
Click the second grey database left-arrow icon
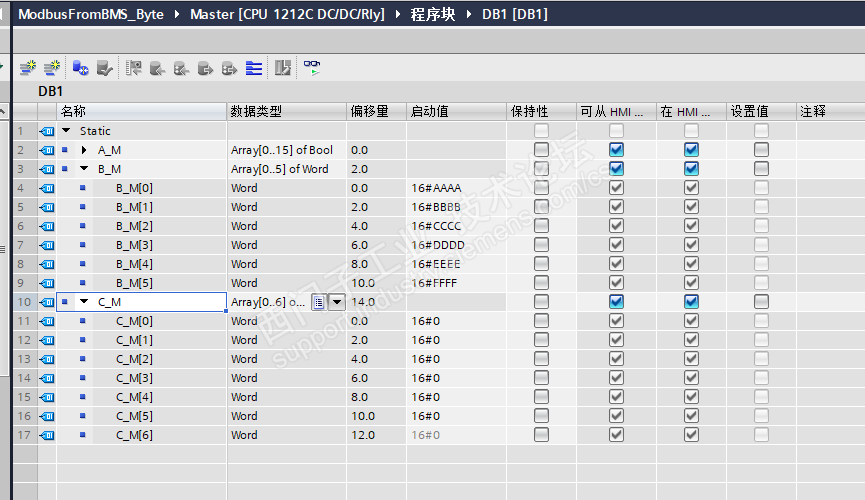pos(181,68)
